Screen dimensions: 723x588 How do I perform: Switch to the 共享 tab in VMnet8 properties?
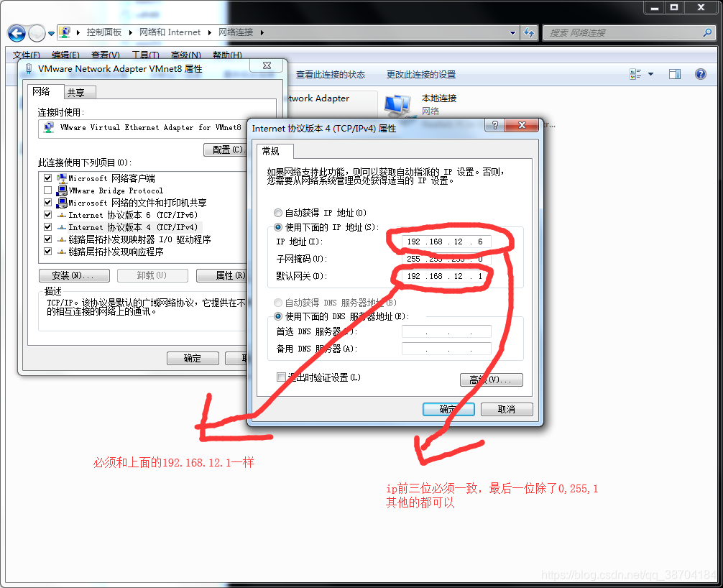pyautogui.click(x=79, y=92)
